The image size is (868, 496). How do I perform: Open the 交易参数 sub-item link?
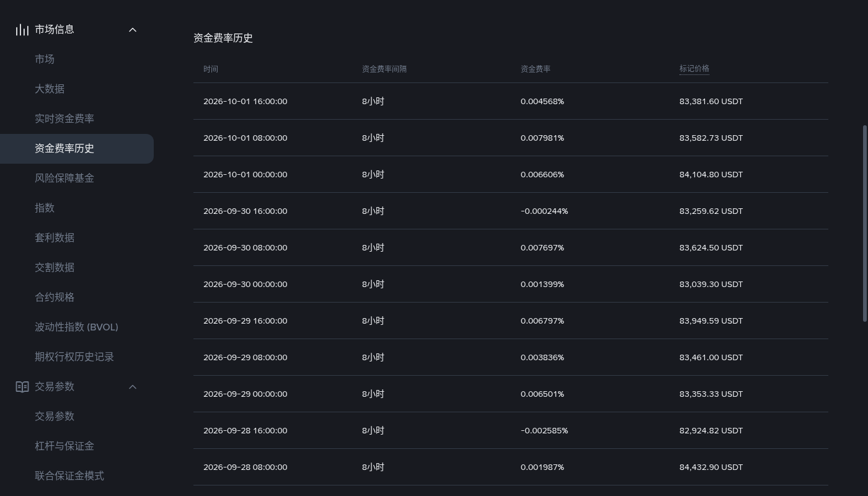[55, 417]
